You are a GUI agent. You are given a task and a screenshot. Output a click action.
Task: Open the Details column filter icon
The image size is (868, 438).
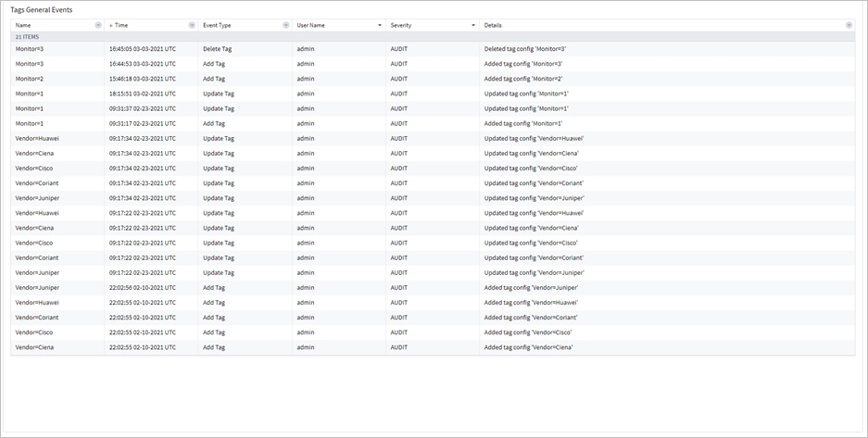point(849,25)
